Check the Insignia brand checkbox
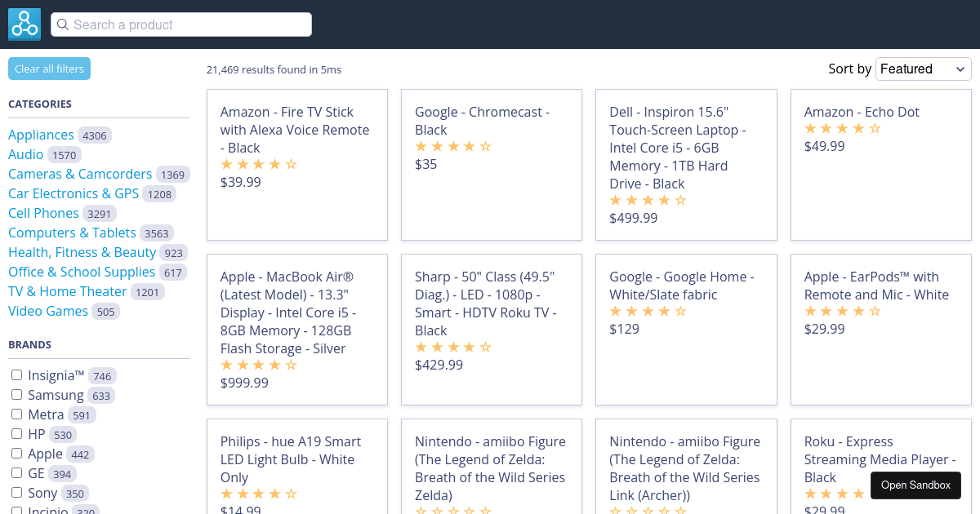This screenshot has height=514, width=980. pos(16,374)
